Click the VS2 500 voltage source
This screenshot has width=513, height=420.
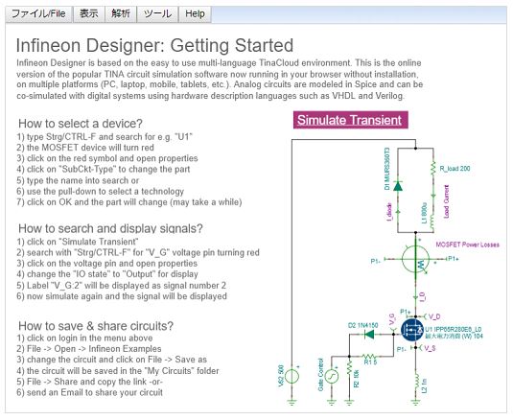point(291,377)
